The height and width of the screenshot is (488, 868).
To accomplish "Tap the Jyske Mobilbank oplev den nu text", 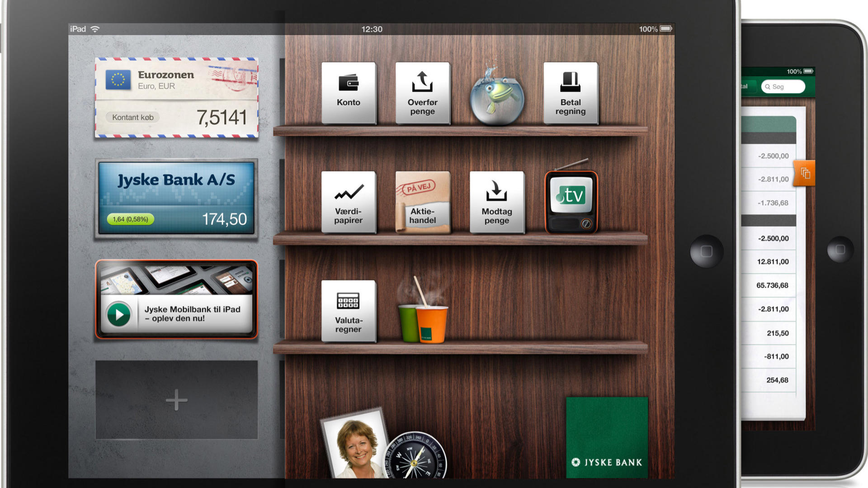I will pyautogui.click(x=192, y=314).
